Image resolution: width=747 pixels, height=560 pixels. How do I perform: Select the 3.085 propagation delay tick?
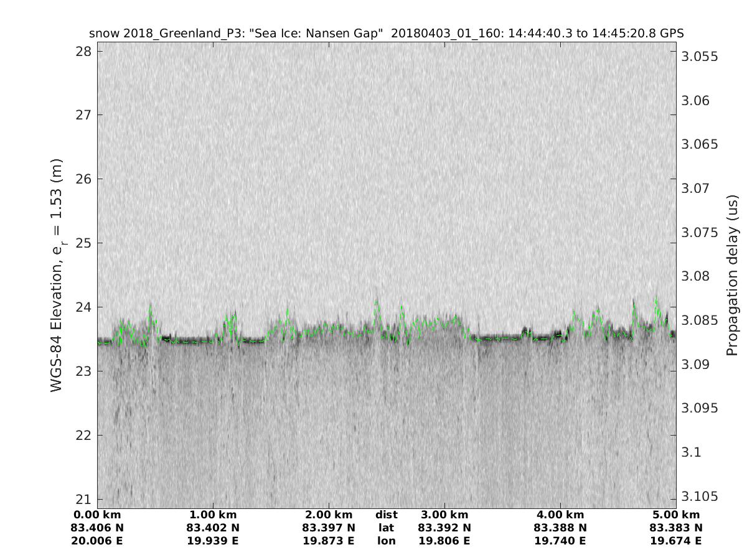[x=700, y=320]
